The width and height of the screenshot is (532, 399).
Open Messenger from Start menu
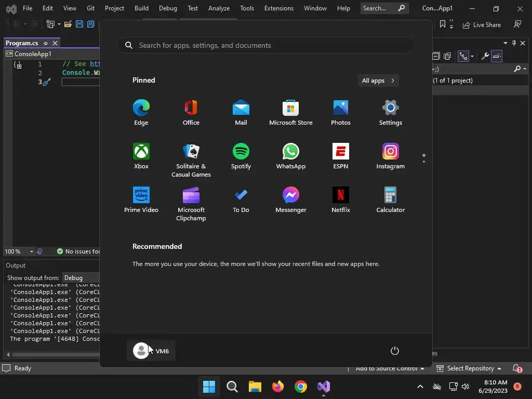point(291,200)
